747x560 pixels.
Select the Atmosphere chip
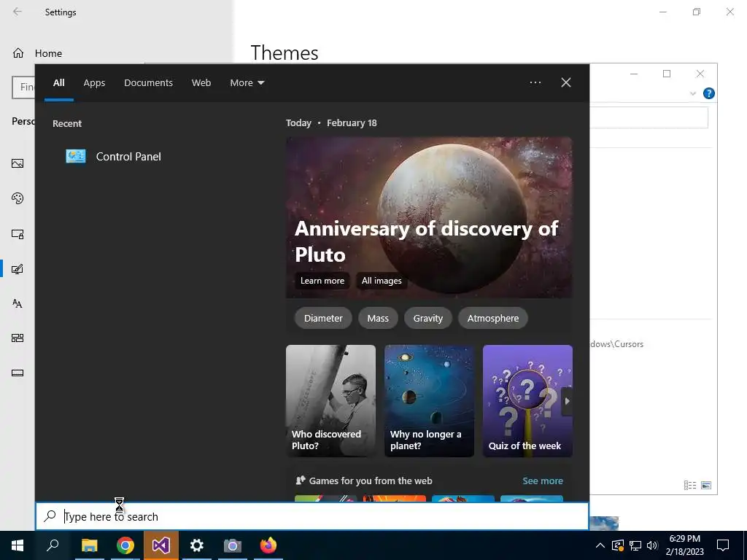tap(492, 318)
